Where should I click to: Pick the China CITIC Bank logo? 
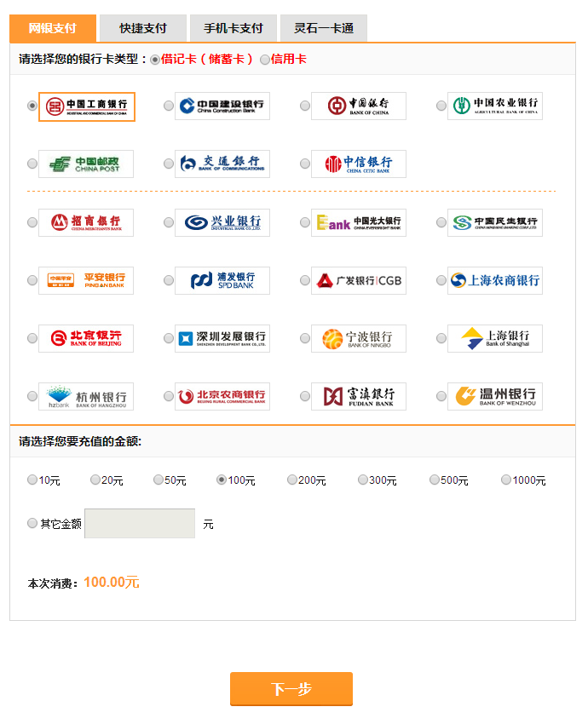point(359,164)
